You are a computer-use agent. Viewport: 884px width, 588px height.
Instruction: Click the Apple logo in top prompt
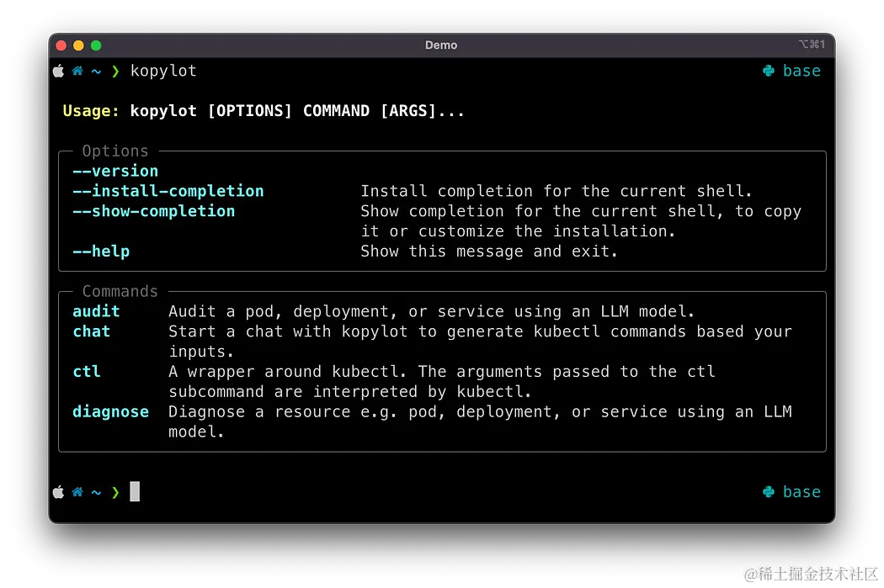[59, 71]
